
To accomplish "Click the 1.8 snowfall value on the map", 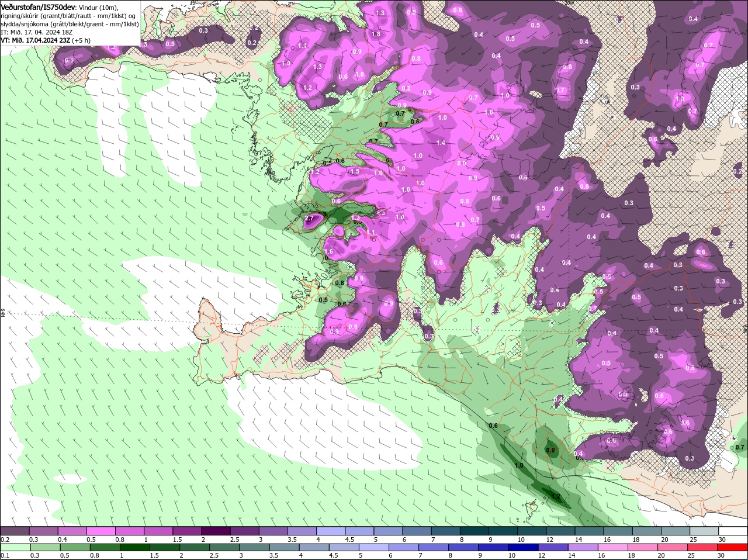I will point(376,34).
